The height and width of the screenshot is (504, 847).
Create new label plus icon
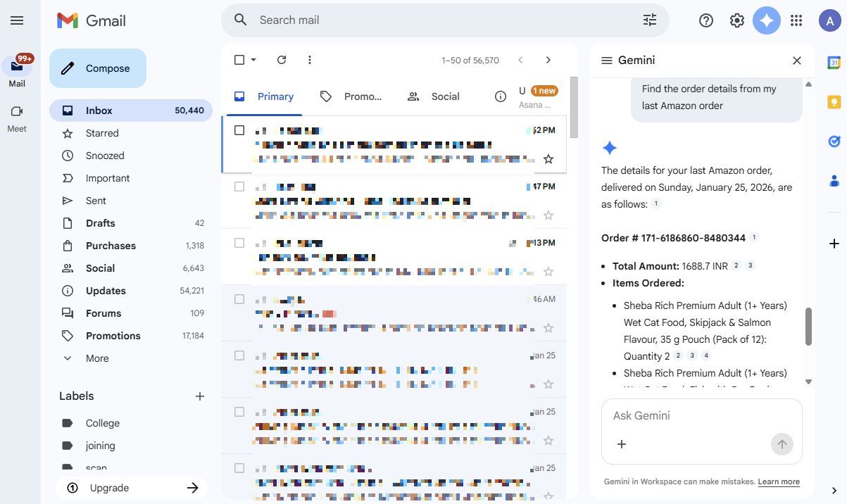point(200,396)
